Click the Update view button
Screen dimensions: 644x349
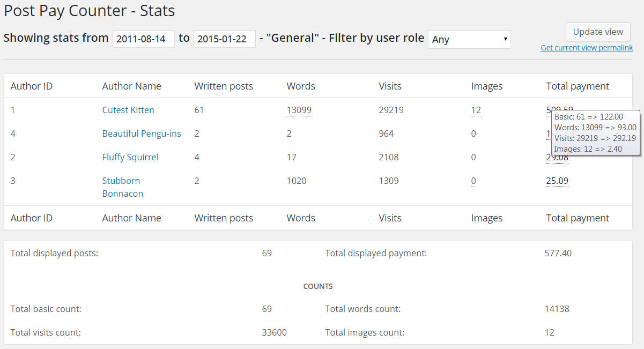[598, 32]
